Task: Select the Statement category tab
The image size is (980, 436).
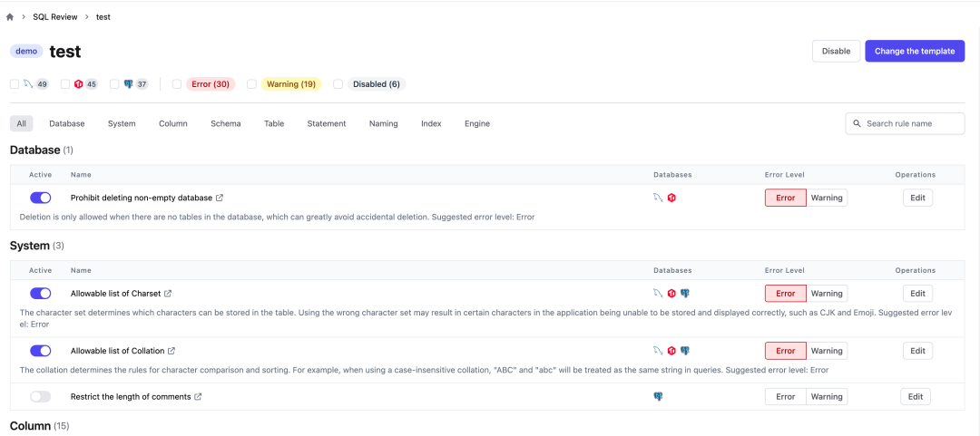Action: (326, 123)
